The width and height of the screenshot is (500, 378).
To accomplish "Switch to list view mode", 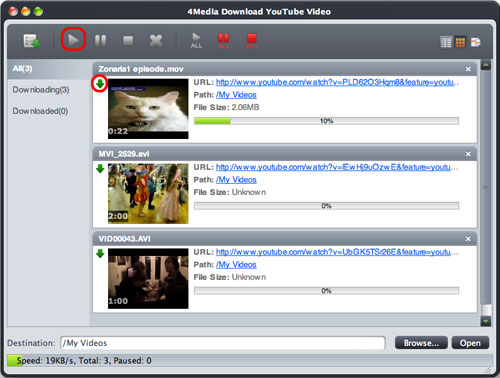I will pyautogui.click(x=446, y=42).
